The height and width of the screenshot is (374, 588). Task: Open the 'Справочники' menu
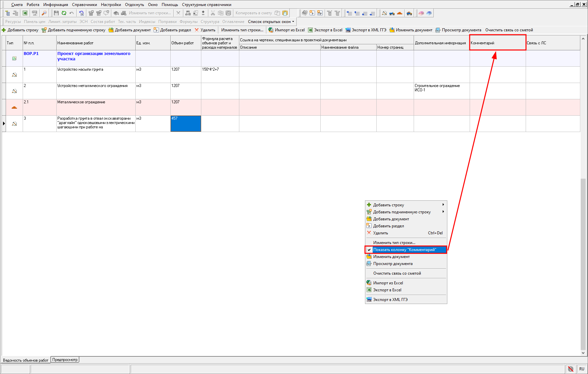click(84, 5)
